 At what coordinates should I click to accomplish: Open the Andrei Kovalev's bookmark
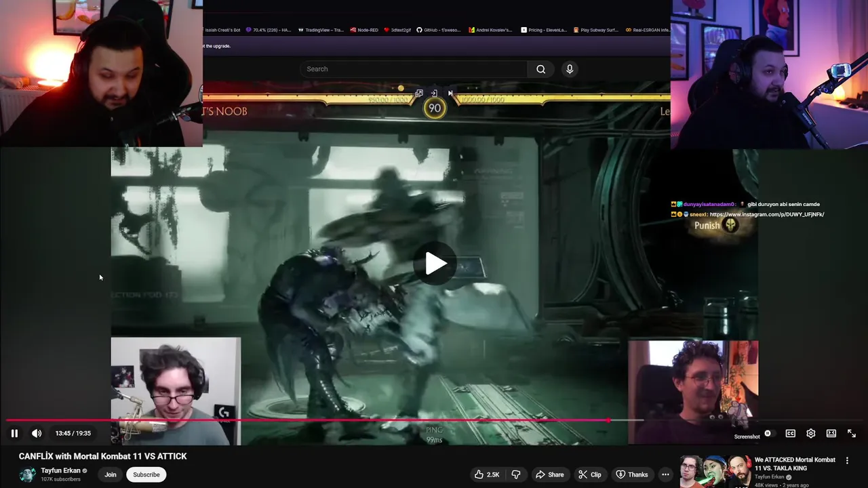point(490,30)
